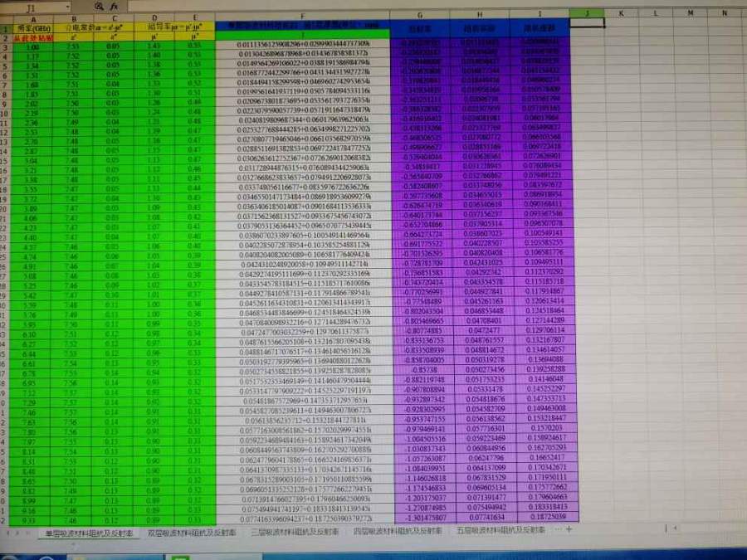This screenshot has height=560, width=747.
Task: Select column H header
Action: tap(480, 14)
